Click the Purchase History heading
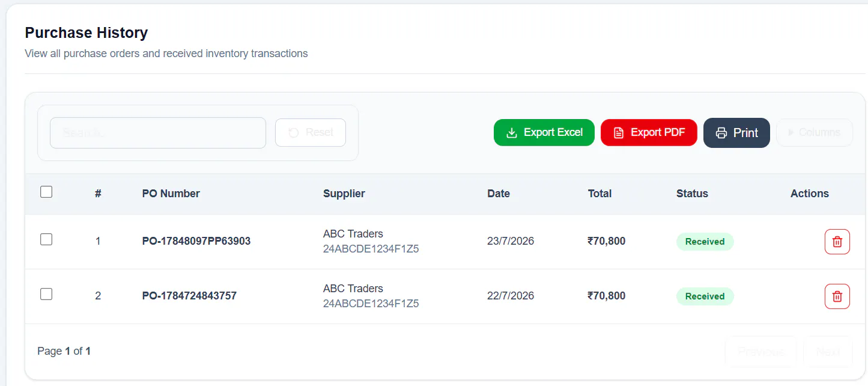 pyautogui.click(x=86, y=32)
